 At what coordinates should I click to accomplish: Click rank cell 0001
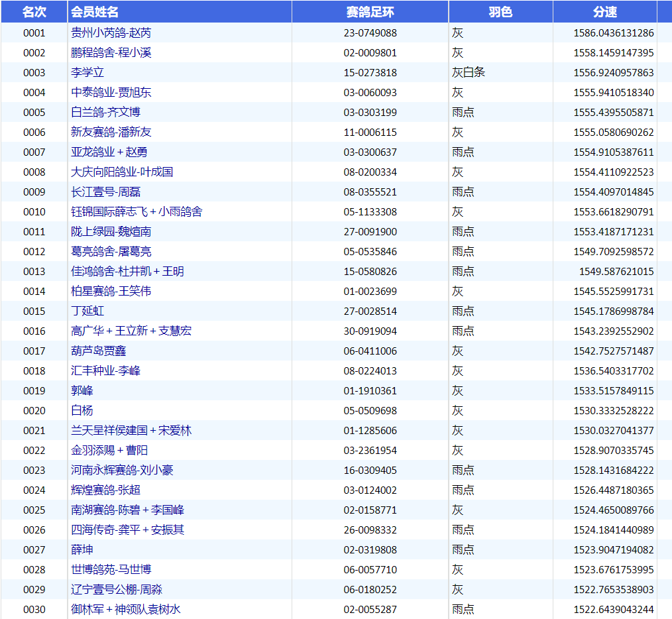click(x=34, y=33)
